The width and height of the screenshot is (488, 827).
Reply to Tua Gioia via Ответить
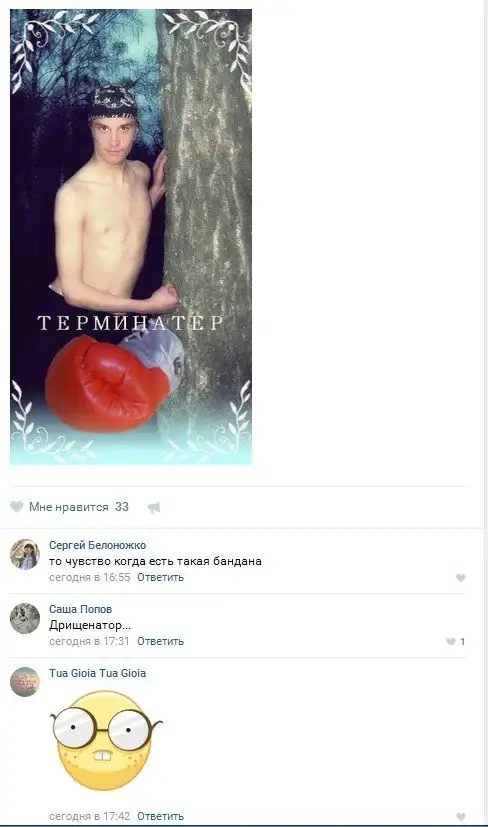[x=160, y=816]
